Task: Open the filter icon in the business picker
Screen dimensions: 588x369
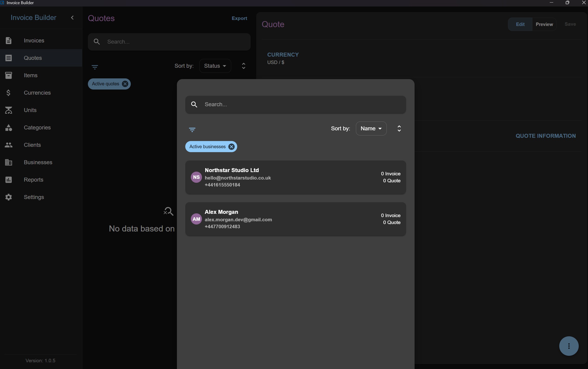Action: click(192, 130)
